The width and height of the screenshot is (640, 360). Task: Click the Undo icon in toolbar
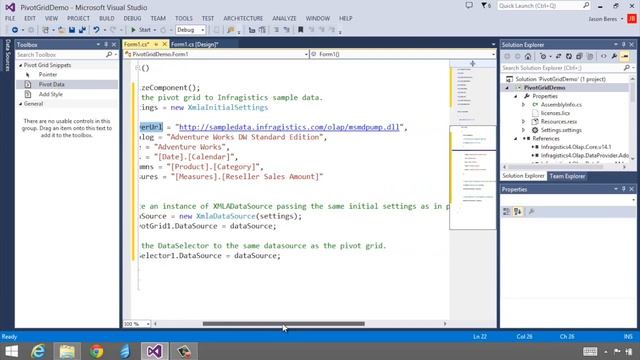pyautogui.click(x=96, y=30)
